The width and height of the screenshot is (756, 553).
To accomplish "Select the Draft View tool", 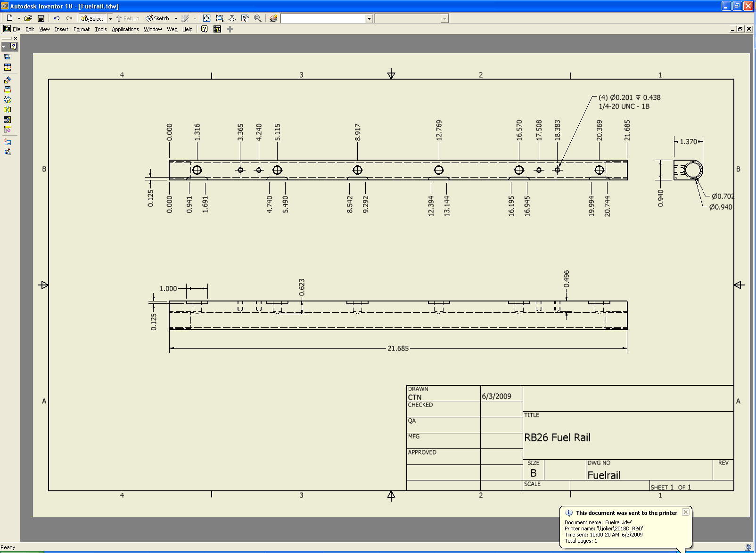I will 8,151.
